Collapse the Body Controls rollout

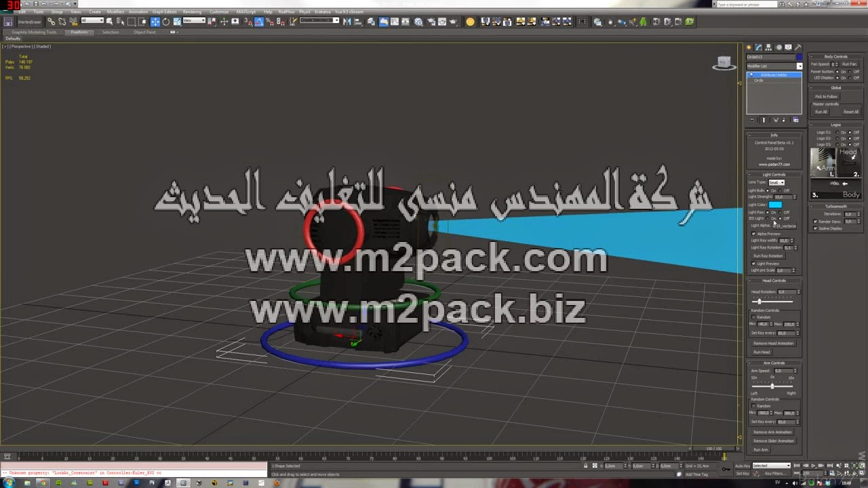pyautogui.click(x=836, y=57)
